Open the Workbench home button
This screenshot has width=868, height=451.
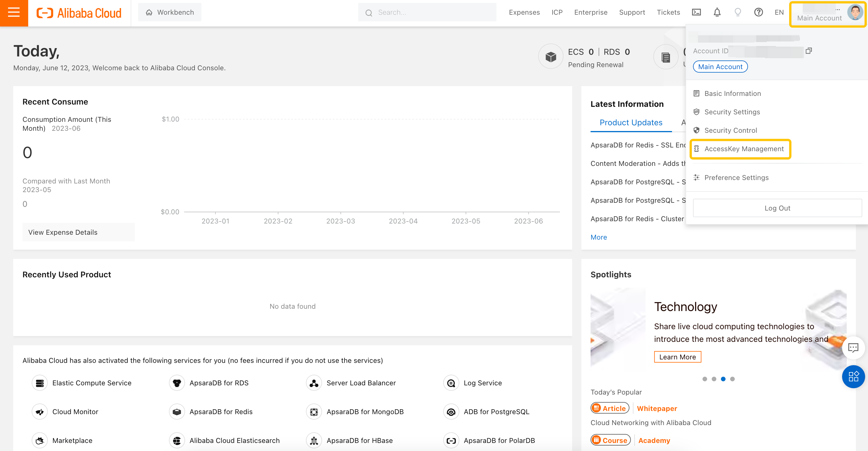click(x=170, y=12)
